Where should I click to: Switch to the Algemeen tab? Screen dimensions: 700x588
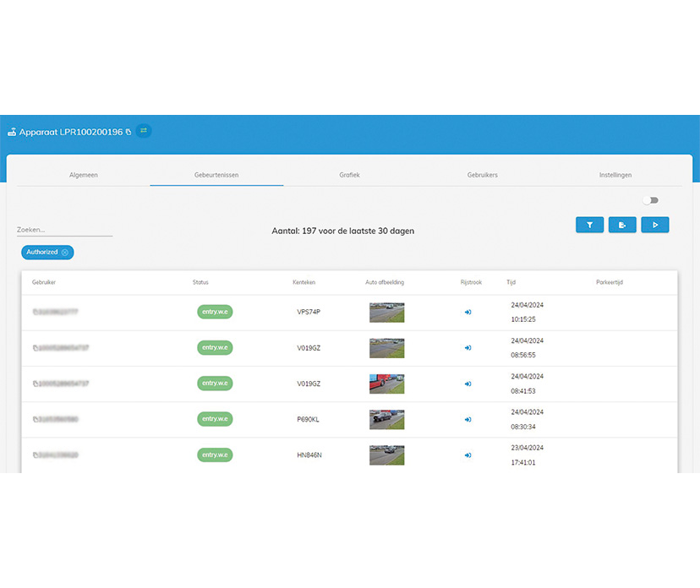84,175
